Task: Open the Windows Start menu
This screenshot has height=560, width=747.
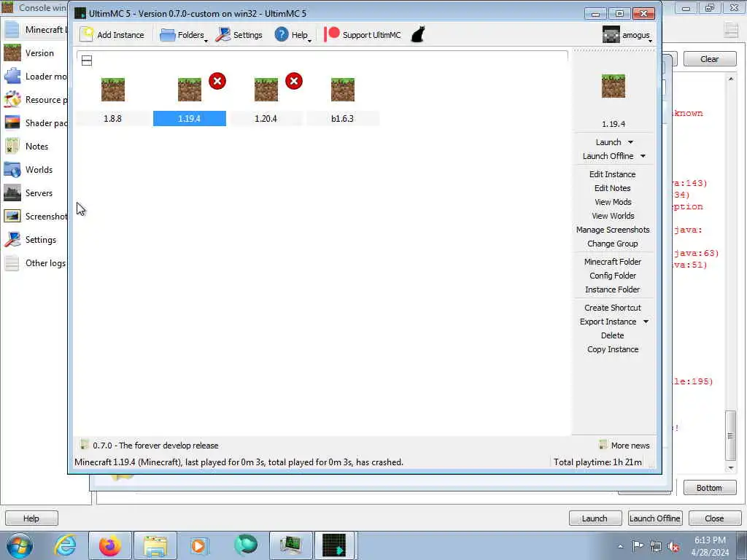Action: [x=19, y=545]
